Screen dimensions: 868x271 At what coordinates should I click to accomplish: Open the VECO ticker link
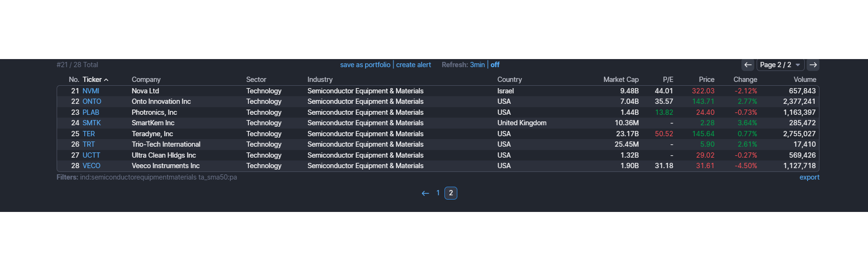(91, 166)
